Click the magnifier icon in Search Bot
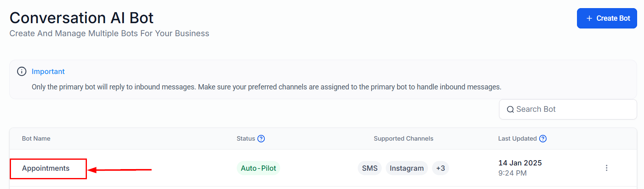Viewport: 644px width, 189px height. click(510, 109)
